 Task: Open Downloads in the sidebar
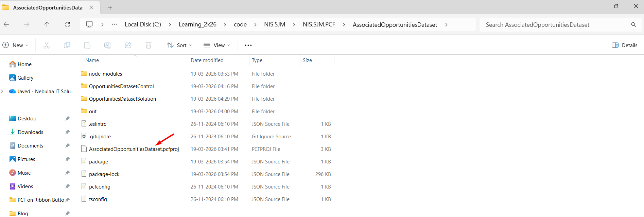pyautogui.click(x=30, y=132)
